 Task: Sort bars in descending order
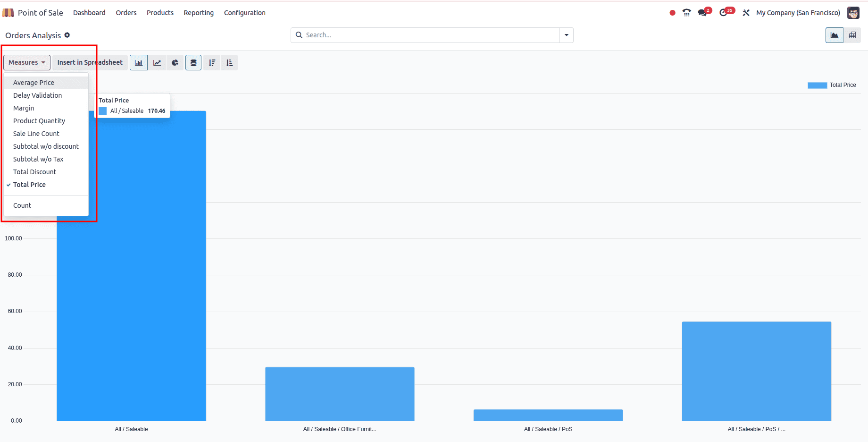click(211, 62)
